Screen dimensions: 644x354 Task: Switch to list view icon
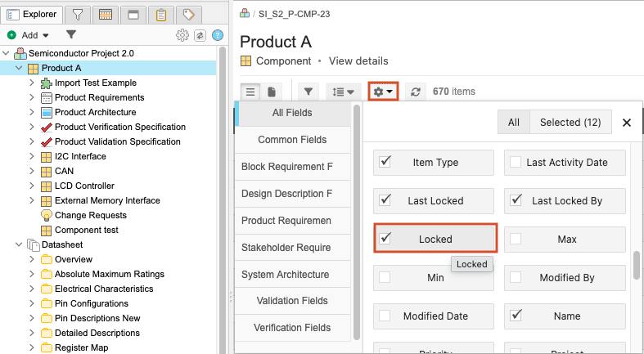[250, 92]
